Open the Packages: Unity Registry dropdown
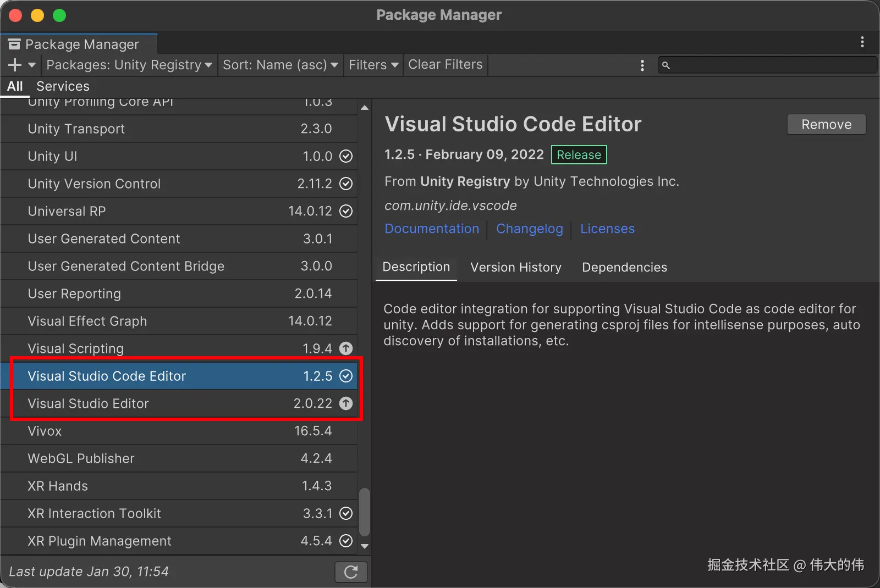This screenshot has width=880, height=588. (x=129, y=65)
